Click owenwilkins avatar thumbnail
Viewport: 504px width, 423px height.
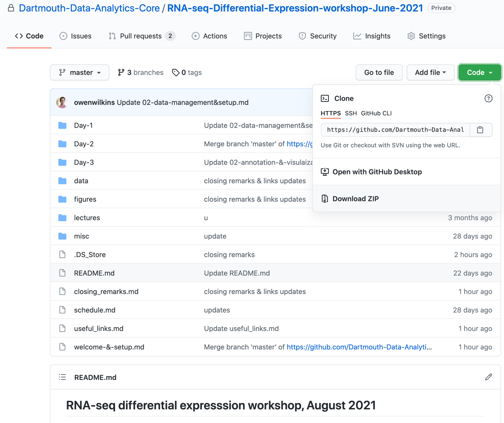point(62,102)
